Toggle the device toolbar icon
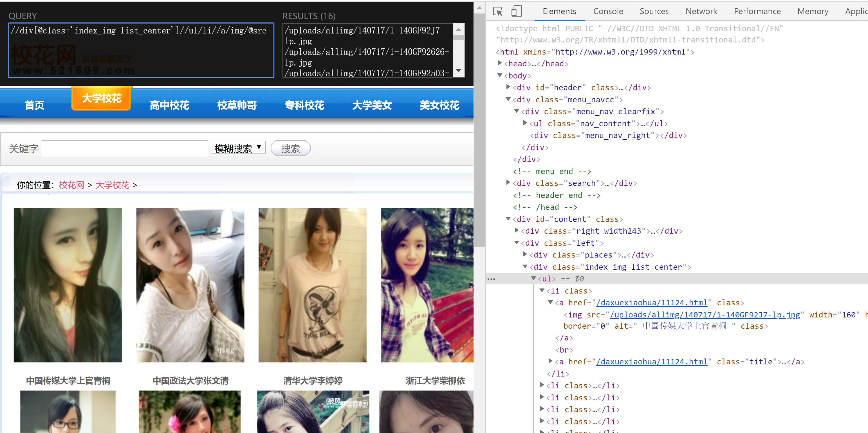The width and height of the screenshot is (868, 433). tap(516, 12)
